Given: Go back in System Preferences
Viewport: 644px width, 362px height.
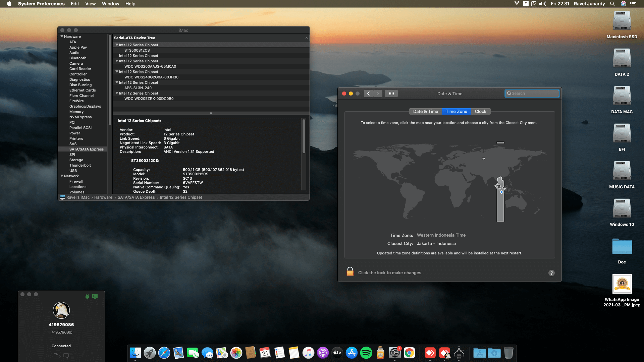Looking at the screenshot, I should click(x=368, y=94).
